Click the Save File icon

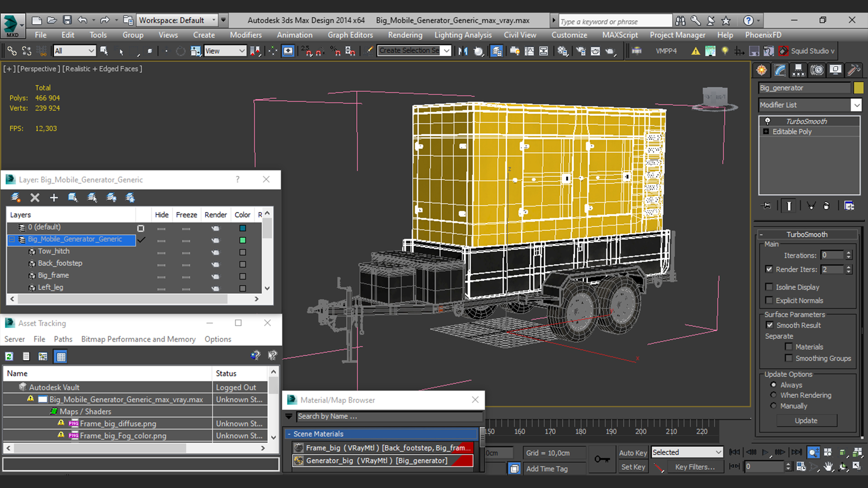67,20
